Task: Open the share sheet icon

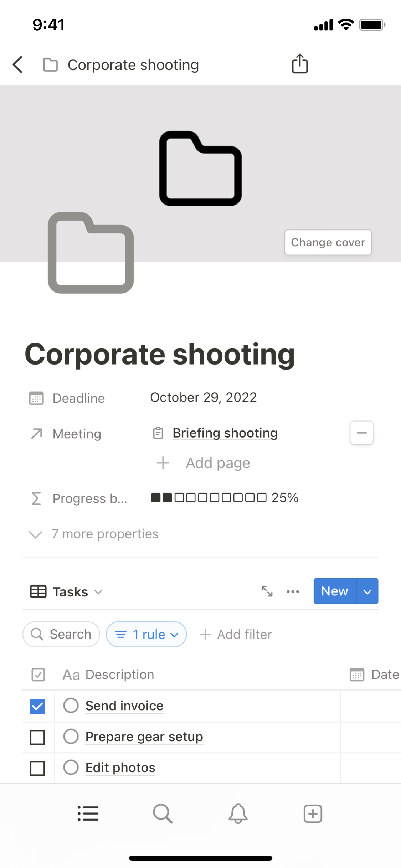Action: [299, 64]
